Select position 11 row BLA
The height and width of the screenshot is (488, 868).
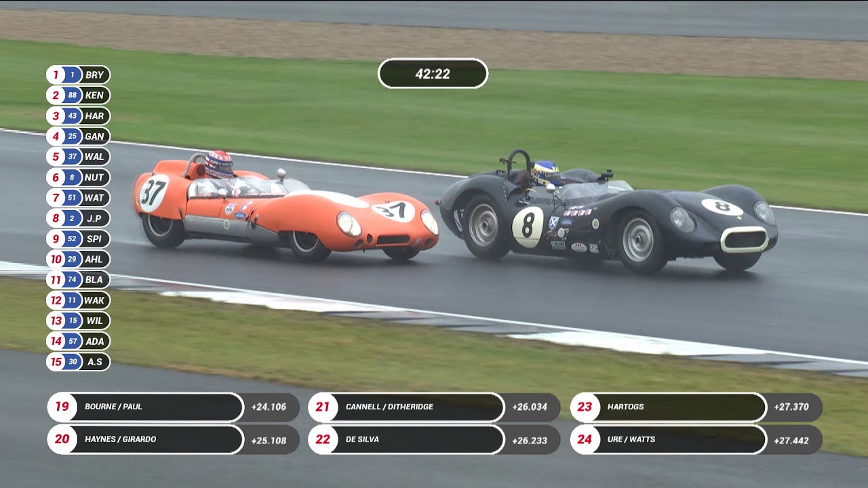point(78,279)
